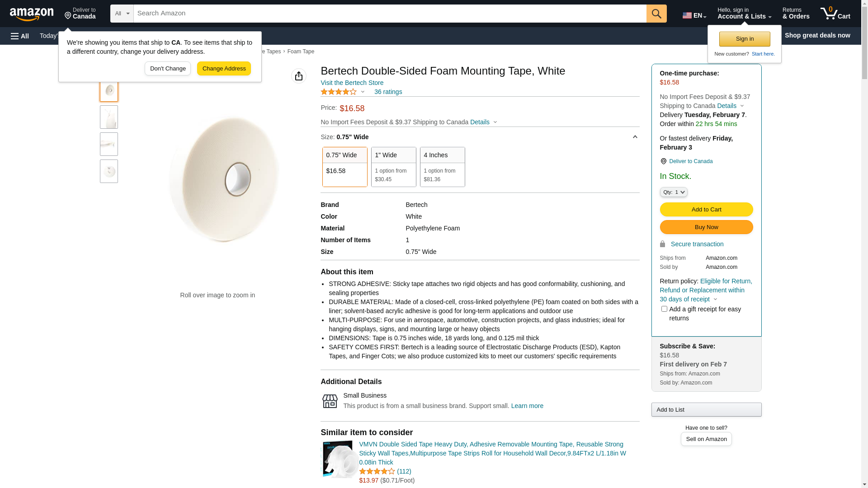Open Returns & Orders
Viewport: 868px width, 488px height.
coord(796,14)
